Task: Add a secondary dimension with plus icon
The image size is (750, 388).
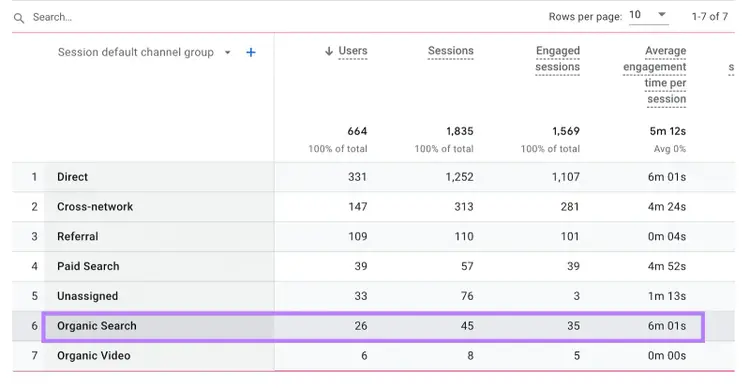Action: click(251, 53)
